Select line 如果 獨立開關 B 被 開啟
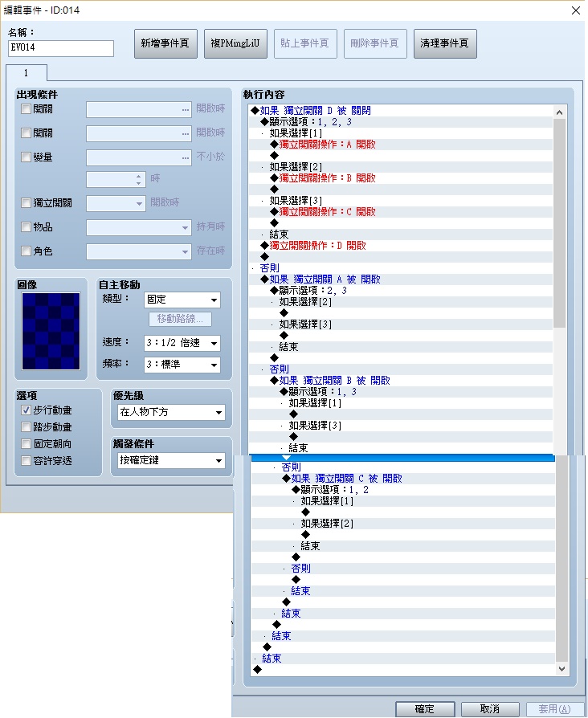This screenshot has width=588, height=718. 401,380
